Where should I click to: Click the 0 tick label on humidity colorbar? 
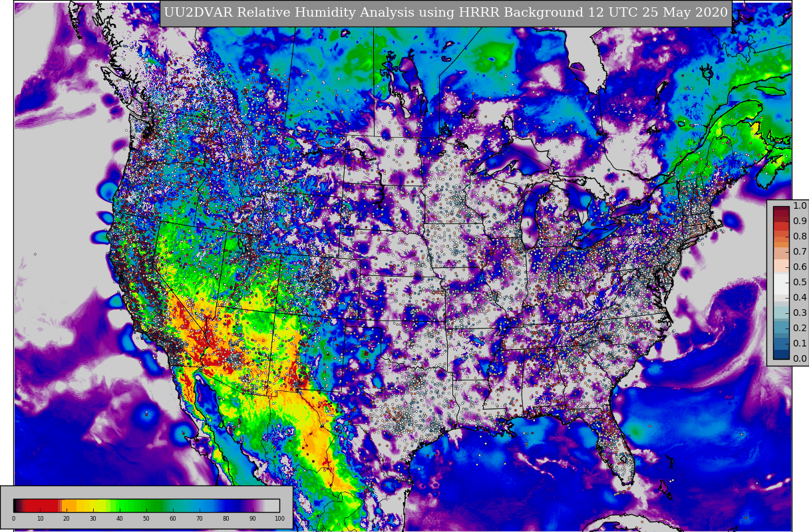(x=13, y=519)
